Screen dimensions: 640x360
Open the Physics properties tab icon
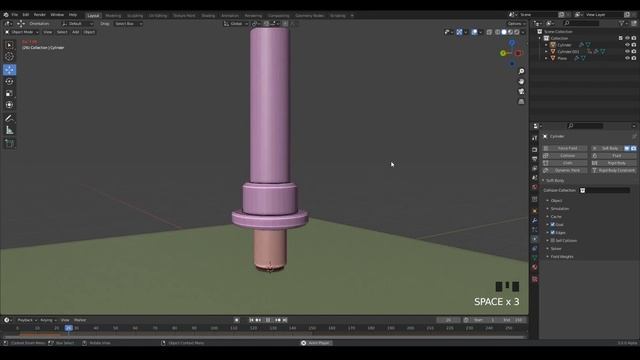tap(535, 239)
